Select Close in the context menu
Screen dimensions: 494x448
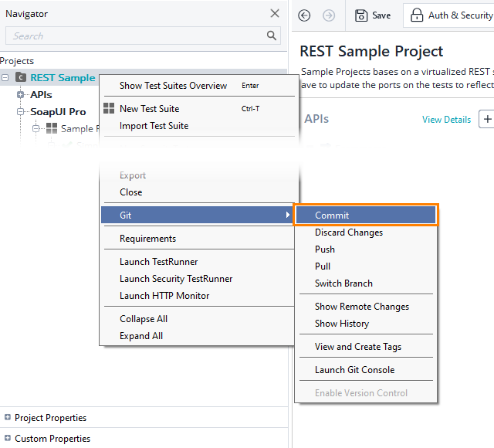click(199, 192)
